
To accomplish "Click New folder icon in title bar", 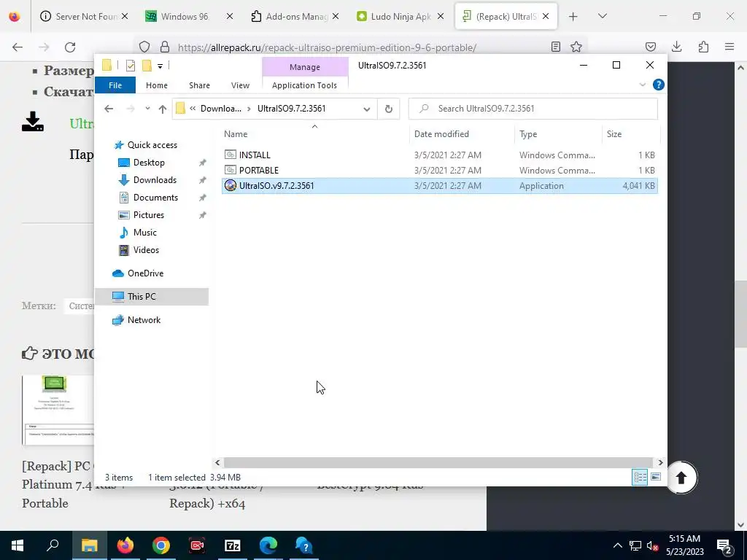I will pyautogui.click(x=147, y=66).
